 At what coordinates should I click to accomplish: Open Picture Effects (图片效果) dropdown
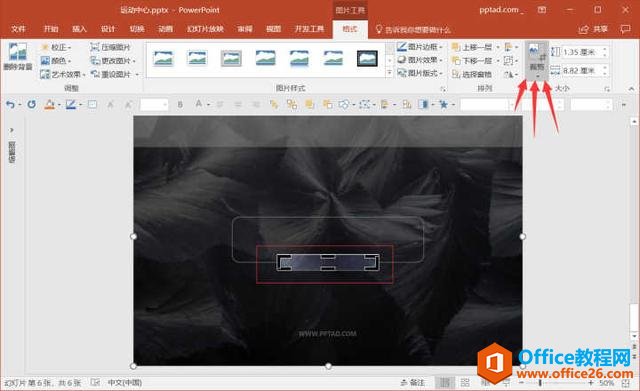coord(420,60)
